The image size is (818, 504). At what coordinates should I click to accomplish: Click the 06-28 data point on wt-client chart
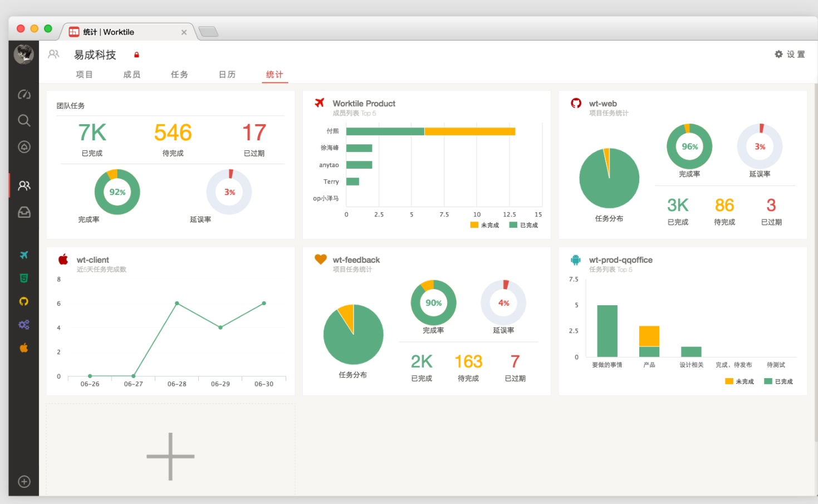pos(177,304)
